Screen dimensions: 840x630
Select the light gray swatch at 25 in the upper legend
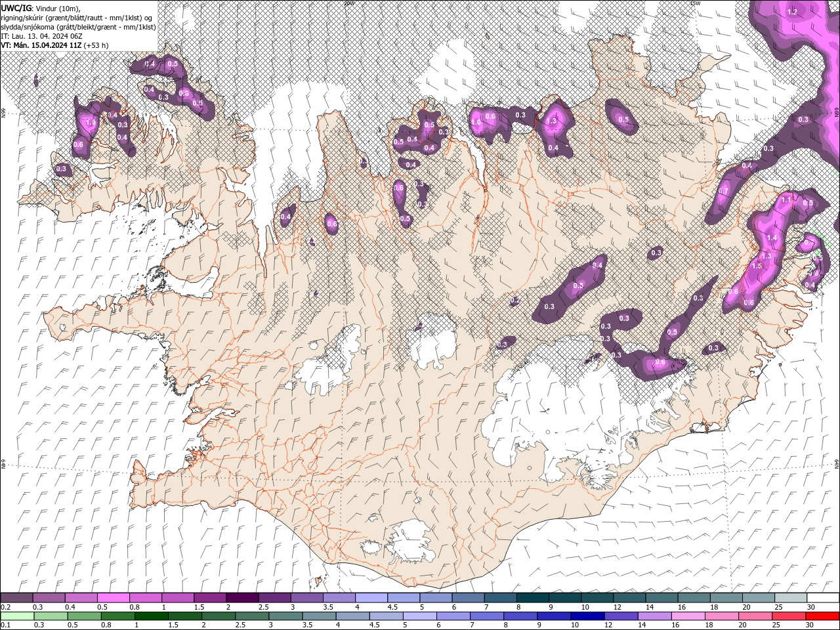tap(791, 598)
